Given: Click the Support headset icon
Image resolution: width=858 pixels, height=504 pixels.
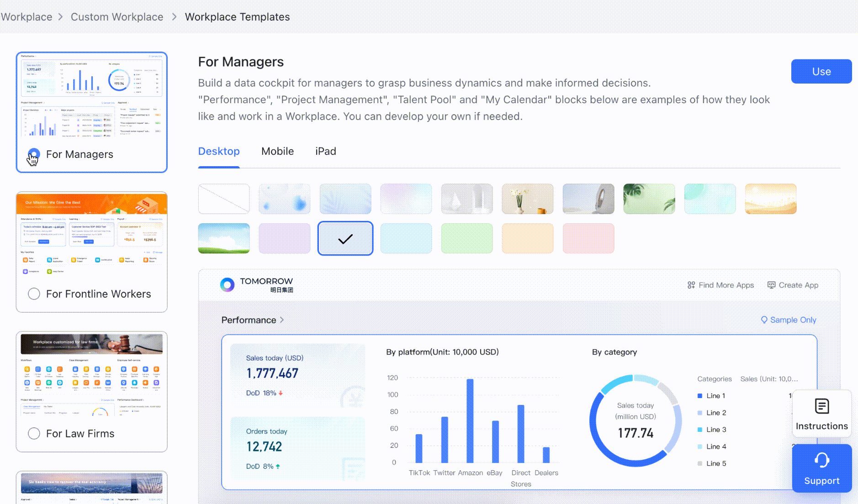Looking at the screenshot, I should pyautogui.click(x=822, y=460).
